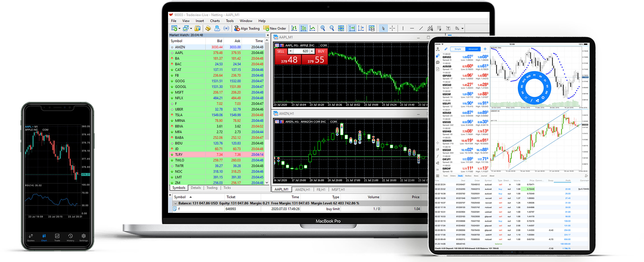Open the Trade tab on phone
Viewport: 644px width, 262px height.
(x=57, y=237)
